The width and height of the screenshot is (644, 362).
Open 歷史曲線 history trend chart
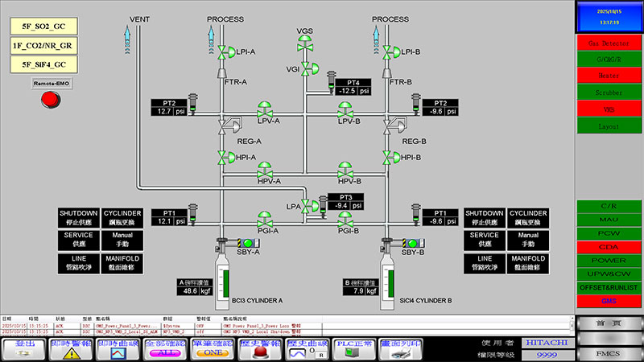(308, 348)
